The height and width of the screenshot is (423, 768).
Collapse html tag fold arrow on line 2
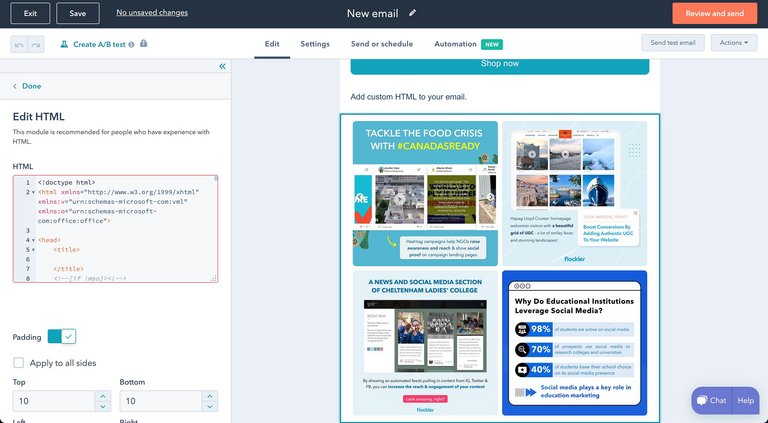click(x=33, y=192)
